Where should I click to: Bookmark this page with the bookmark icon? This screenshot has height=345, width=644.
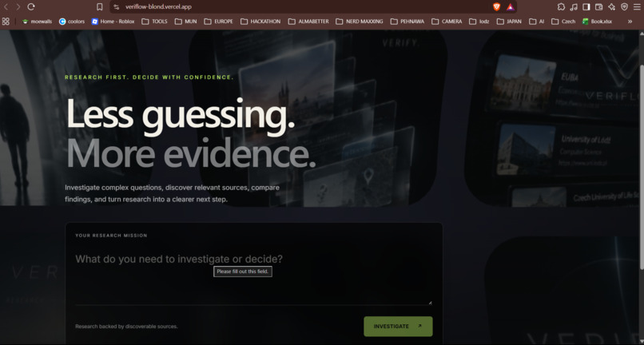click(x=99, y=7)
